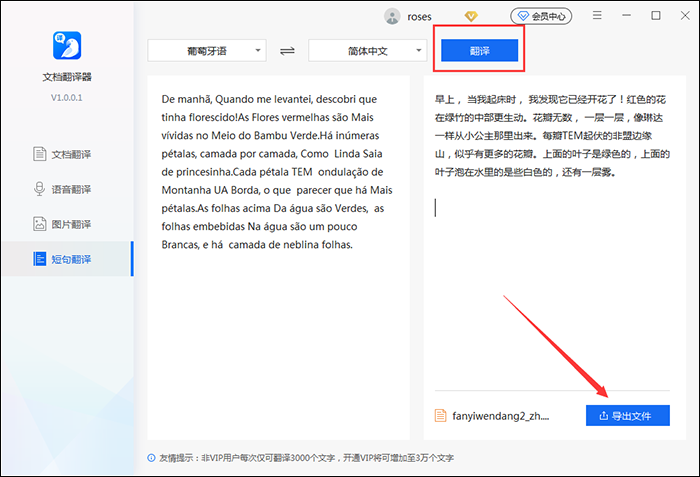Minimize the translator window
Screen dimensions: 700x477
coord(626,16)
